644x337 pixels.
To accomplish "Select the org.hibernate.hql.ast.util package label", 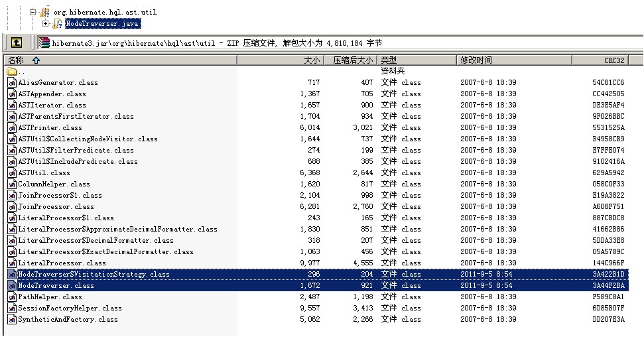I will pos(105,13).
